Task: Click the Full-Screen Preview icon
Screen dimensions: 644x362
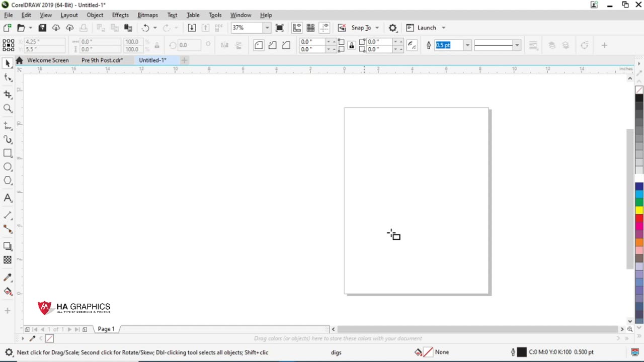Action: coord(280,28)
